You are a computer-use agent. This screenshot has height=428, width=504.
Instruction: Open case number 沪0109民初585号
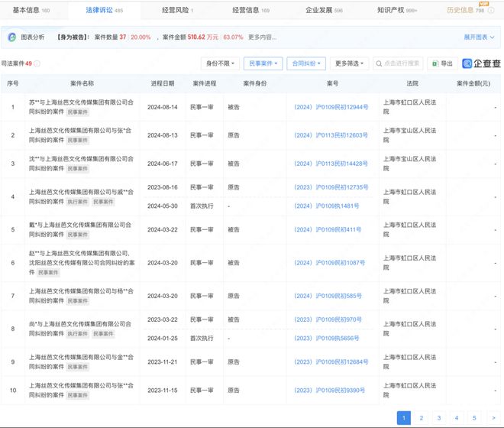328,296
